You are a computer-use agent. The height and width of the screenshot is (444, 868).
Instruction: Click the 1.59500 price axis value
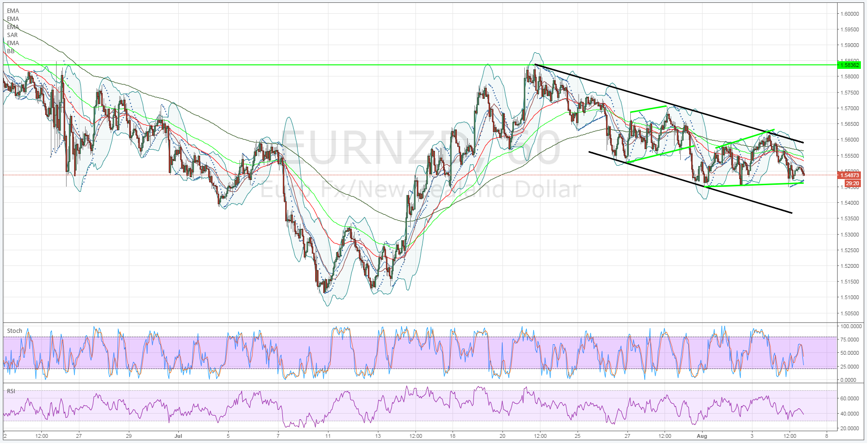850,29
